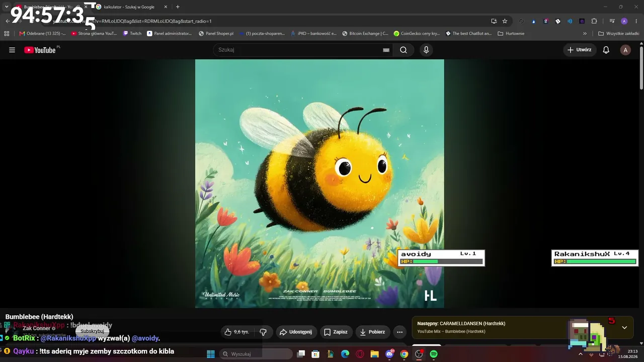This screenshot has width=644, height=362.
Task: Open the YouTube account avatar menu
Action: tap(625, 50)
